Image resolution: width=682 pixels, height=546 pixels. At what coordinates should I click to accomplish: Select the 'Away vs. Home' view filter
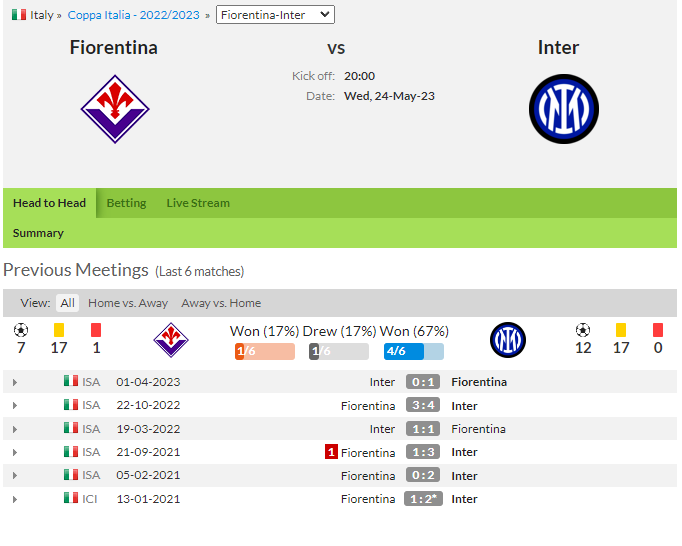(x=221, y=303)
